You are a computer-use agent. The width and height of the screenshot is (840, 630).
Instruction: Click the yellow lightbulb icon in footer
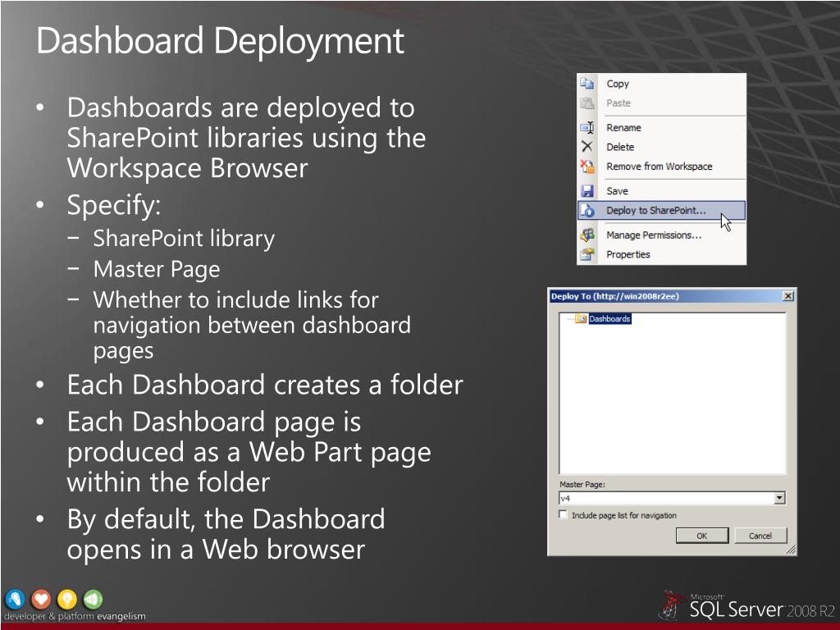67,600
